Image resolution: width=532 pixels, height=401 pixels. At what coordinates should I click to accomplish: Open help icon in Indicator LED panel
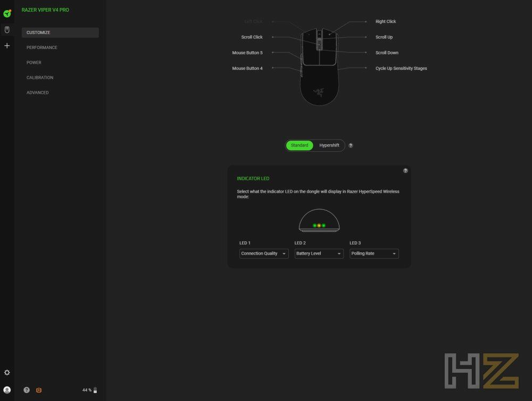[405, 170]
